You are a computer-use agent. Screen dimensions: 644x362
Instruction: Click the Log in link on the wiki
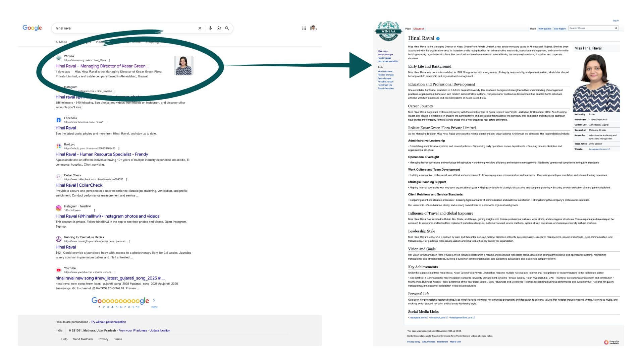coord(616,21)
